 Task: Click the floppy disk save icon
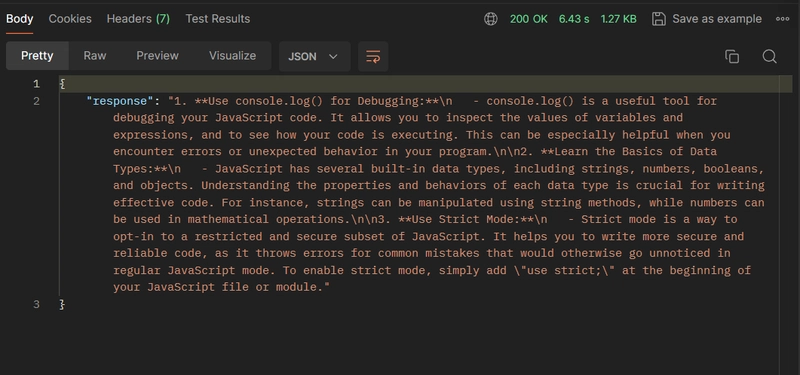pos(659,19)
